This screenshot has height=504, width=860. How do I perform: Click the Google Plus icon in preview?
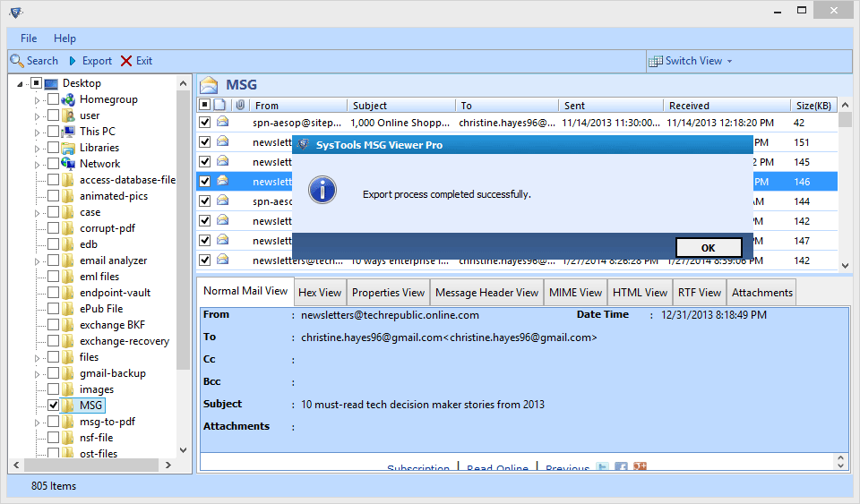(640, 466)
